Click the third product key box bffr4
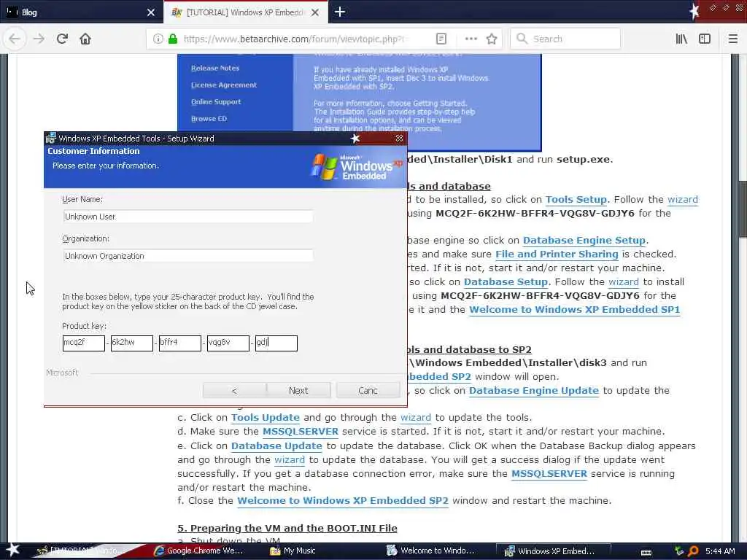Screen dimensions: 747x560 179,343
